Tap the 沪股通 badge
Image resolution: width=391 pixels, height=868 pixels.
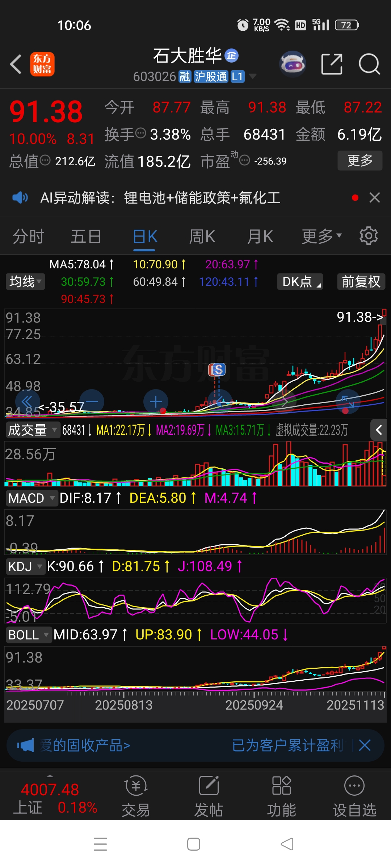point(211,77)
